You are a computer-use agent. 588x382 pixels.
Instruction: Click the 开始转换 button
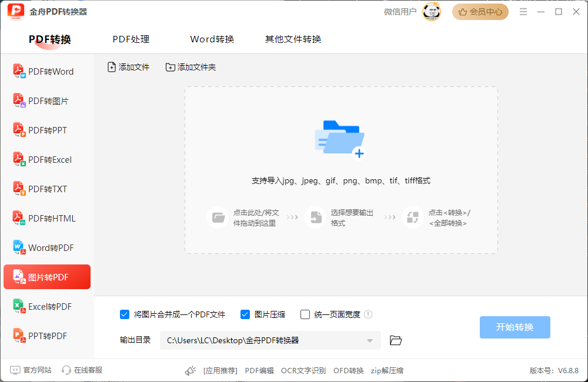point(514,327)
